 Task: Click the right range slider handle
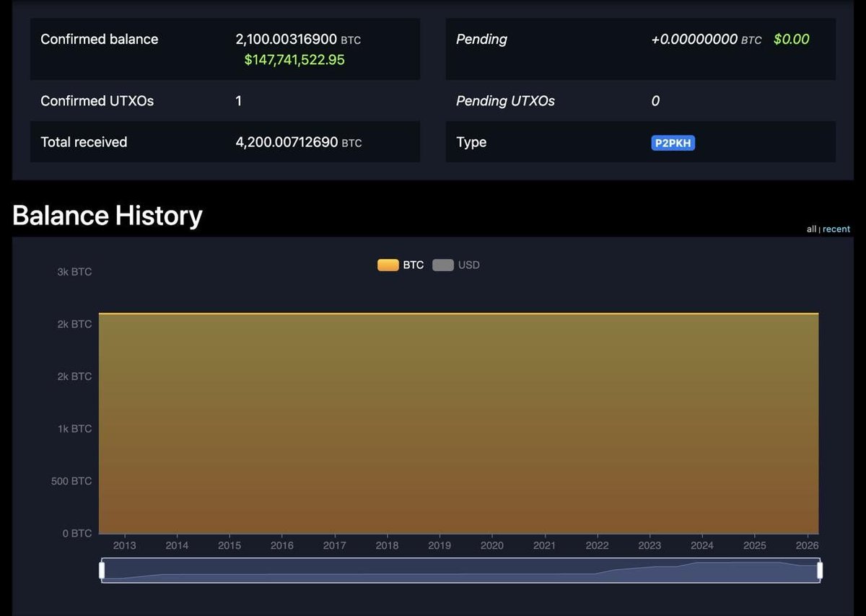point(819,571)
